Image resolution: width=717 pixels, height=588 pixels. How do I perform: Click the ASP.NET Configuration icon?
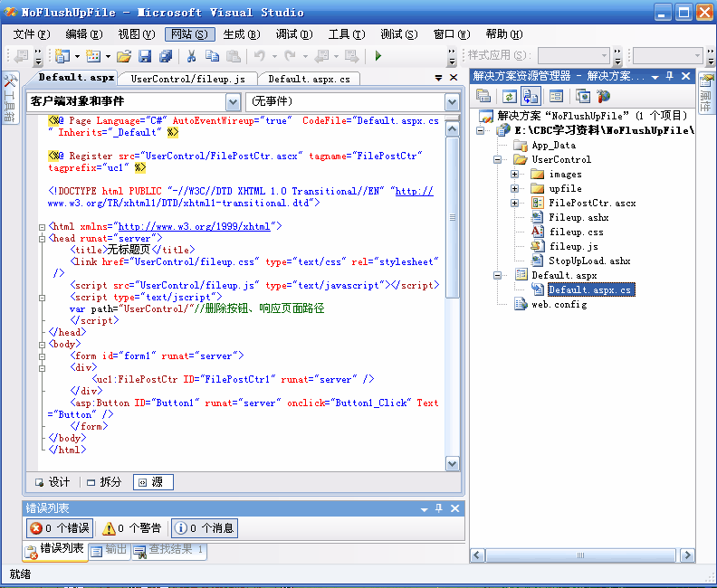click(x=603, y=96)
